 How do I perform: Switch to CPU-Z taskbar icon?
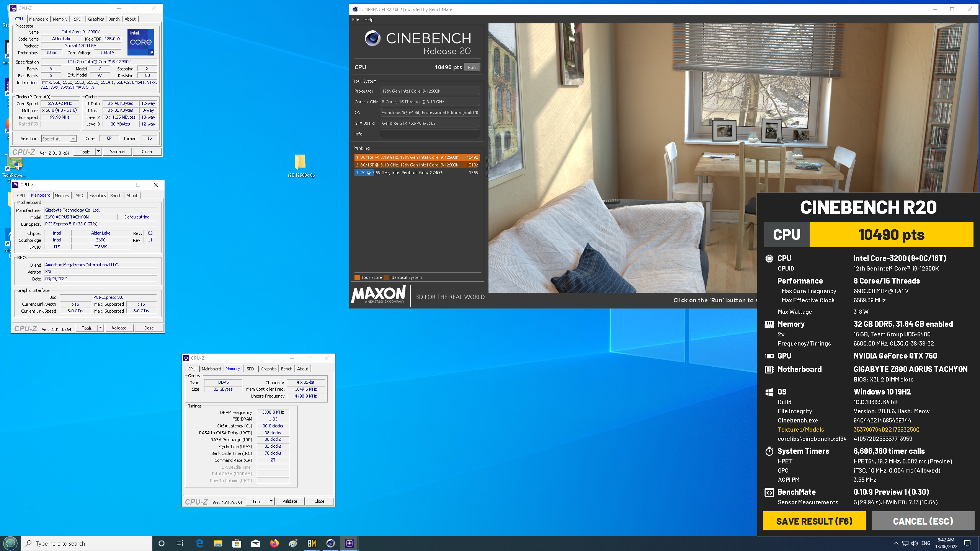(x=350, y=543)
